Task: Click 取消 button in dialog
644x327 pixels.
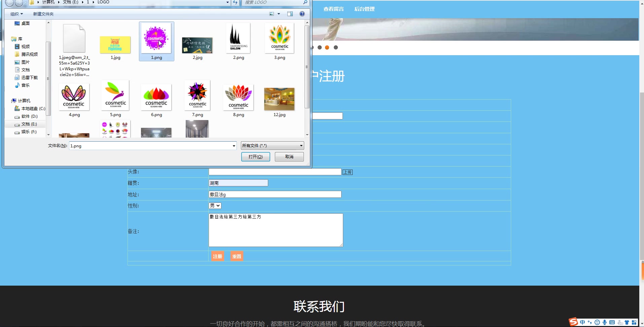Action: (289, 157)
